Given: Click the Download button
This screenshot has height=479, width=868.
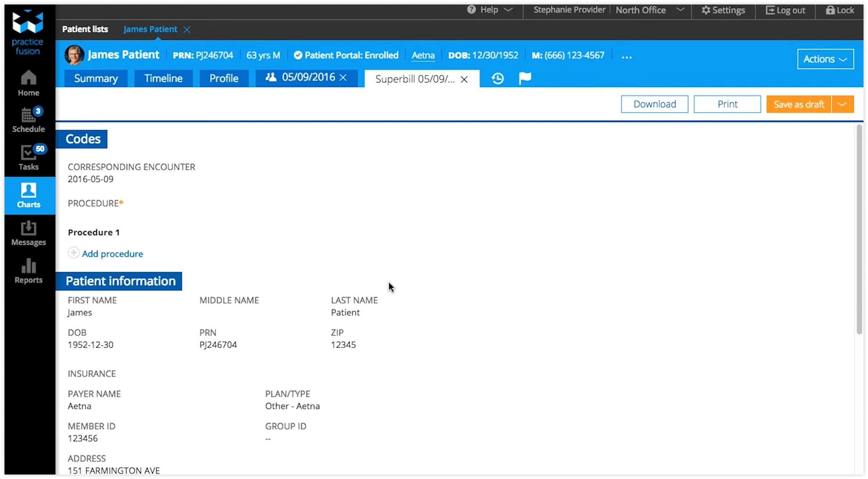Looking at the screenshot, I should tap(654, 104).
